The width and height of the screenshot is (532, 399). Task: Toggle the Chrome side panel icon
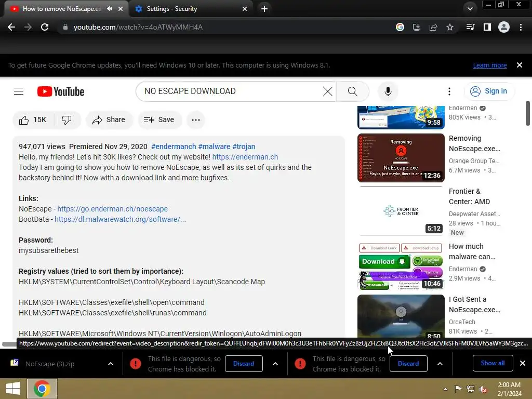pos(487,27)
